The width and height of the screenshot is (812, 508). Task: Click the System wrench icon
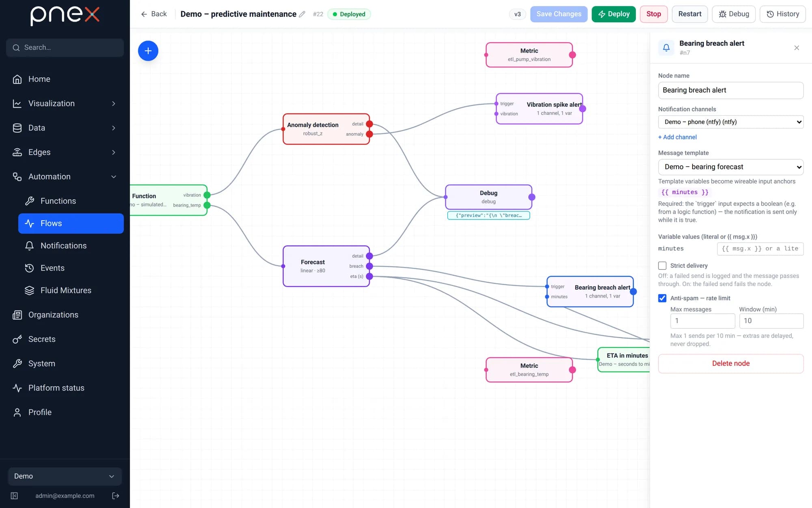tap(17, 364)
